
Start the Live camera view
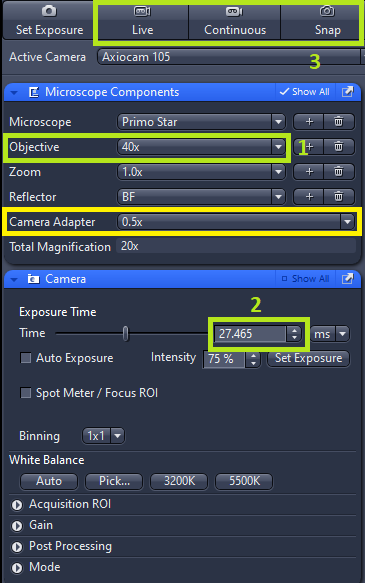click(143, 21)
